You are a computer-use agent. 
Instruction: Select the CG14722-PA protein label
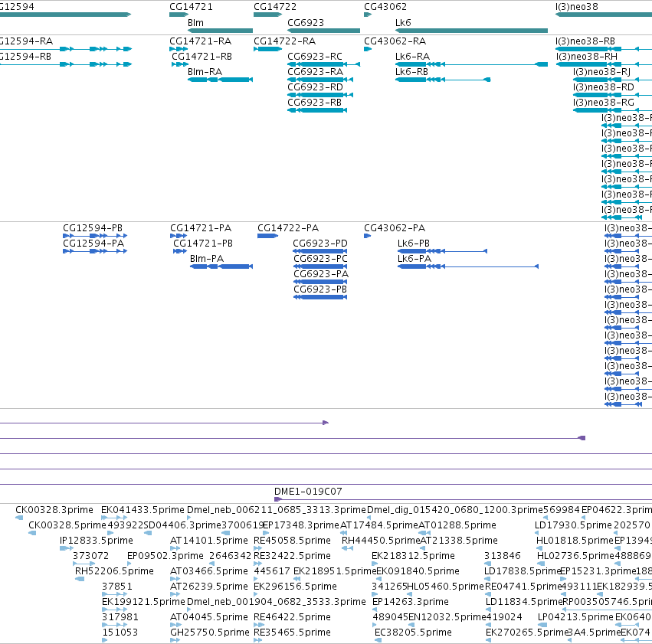[x=288, y=228]
